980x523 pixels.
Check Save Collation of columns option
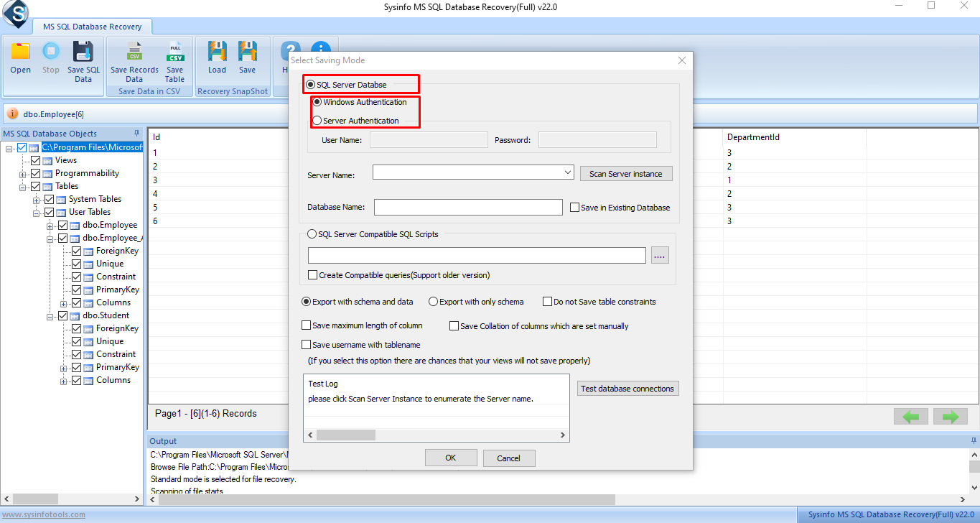pyautogui.click(x=454, y=326)
